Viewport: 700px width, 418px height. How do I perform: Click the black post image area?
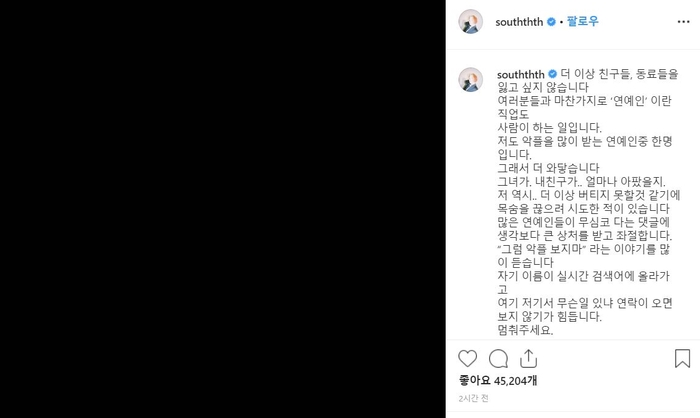pyautogui.click(x=223, y=209)
